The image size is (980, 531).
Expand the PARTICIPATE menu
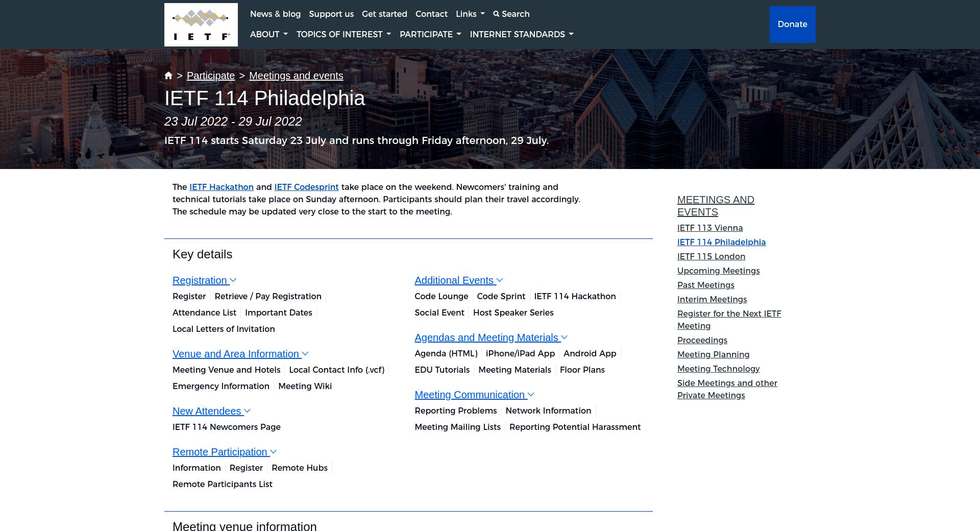pyautogui.click(x=430, y=34)
